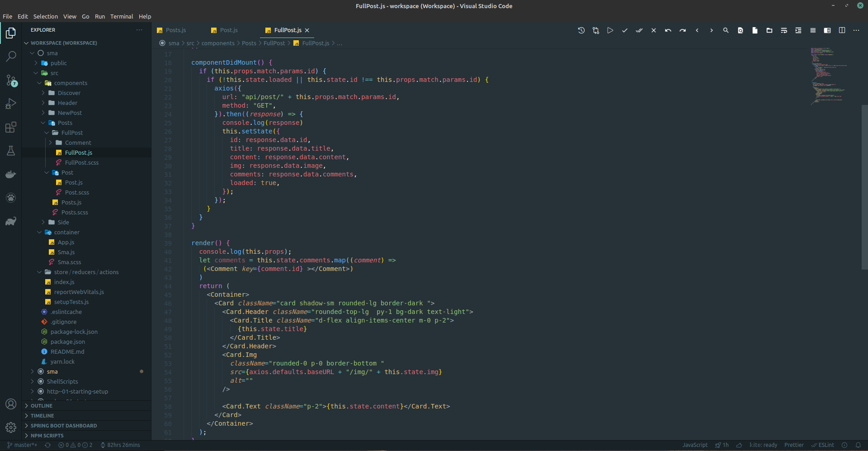Screen dimensions: 868x451
Task: Open package.json in the explorer
Action: tap(67, 342)
